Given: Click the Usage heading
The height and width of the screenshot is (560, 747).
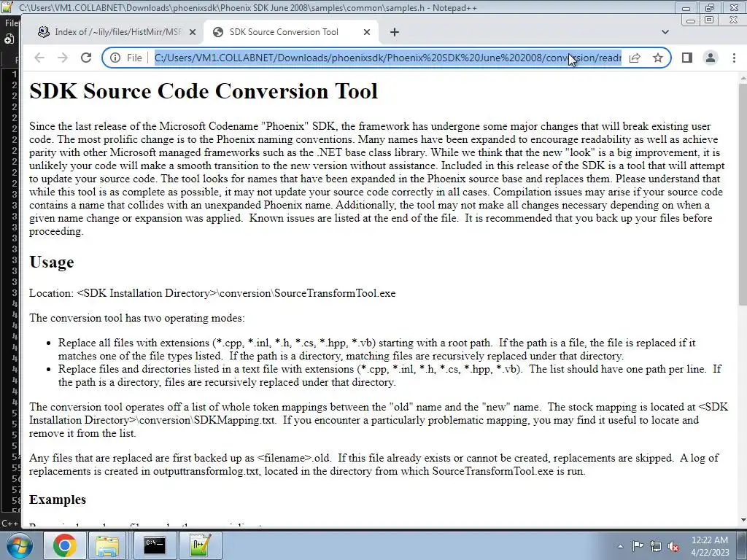Looking at the screenshot, I should [x=52, y=262].
